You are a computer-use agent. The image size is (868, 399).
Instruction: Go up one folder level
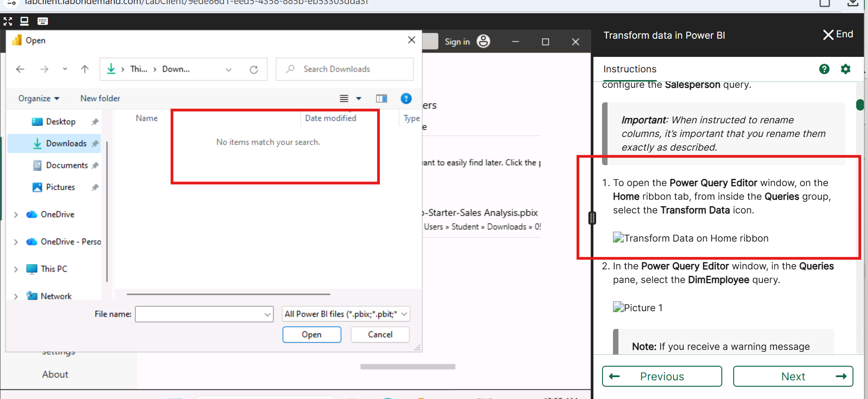pos(85,69)
